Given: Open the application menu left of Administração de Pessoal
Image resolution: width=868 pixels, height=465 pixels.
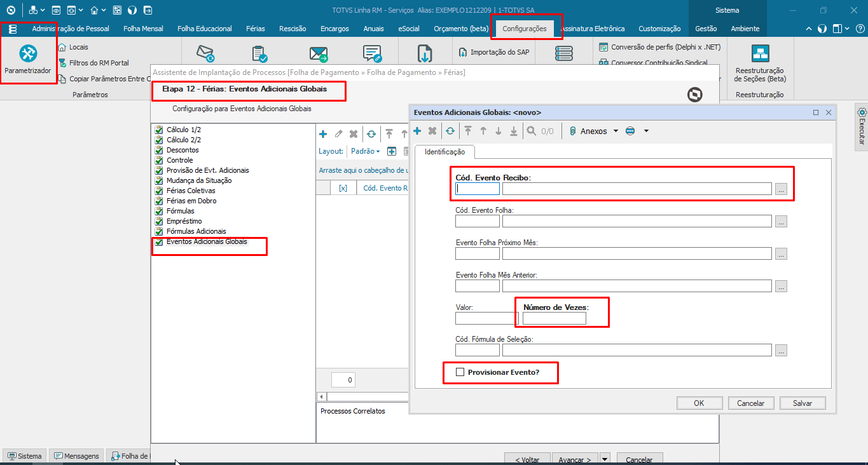Looking at the screenshot, I should pos(13,29).
